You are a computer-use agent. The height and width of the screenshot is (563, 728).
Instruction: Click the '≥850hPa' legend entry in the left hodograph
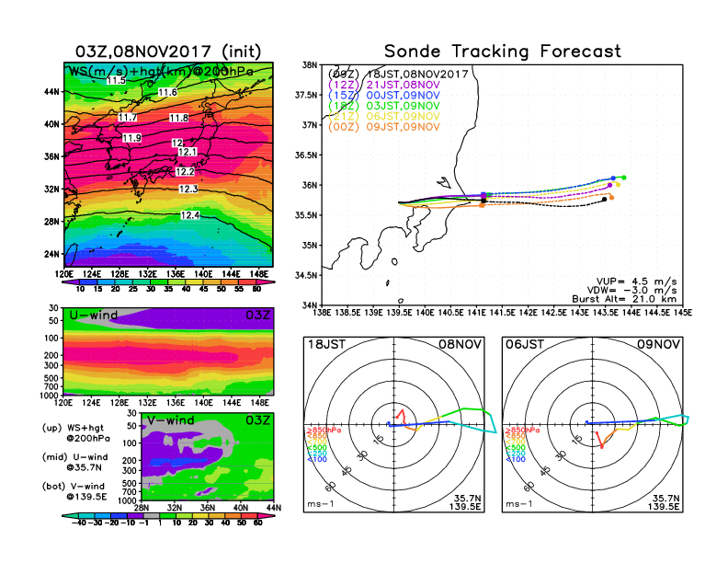[324, 431]
